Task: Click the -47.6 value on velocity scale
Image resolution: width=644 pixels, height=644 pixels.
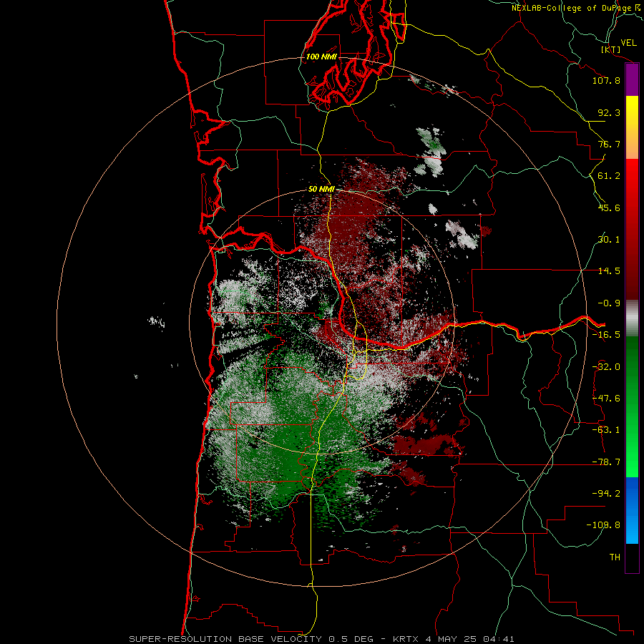Action: point(606,399)
